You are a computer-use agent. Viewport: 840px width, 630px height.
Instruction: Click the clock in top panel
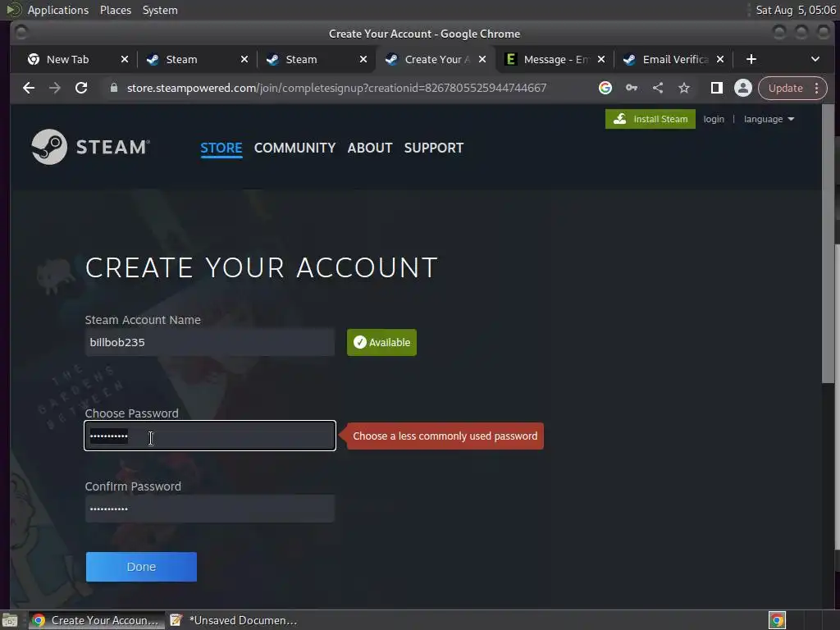[796, 10]
